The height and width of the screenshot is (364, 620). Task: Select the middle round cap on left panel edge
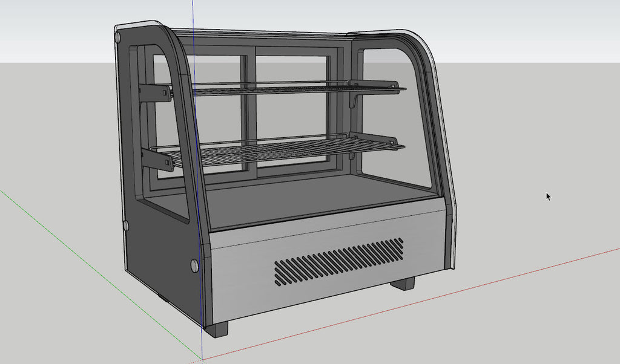coord(126,226)
